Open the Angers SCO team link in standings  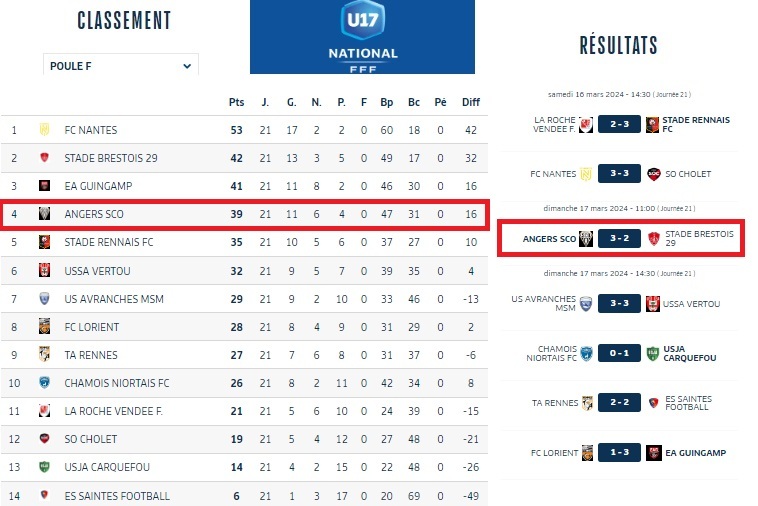(x=94, y=214)
